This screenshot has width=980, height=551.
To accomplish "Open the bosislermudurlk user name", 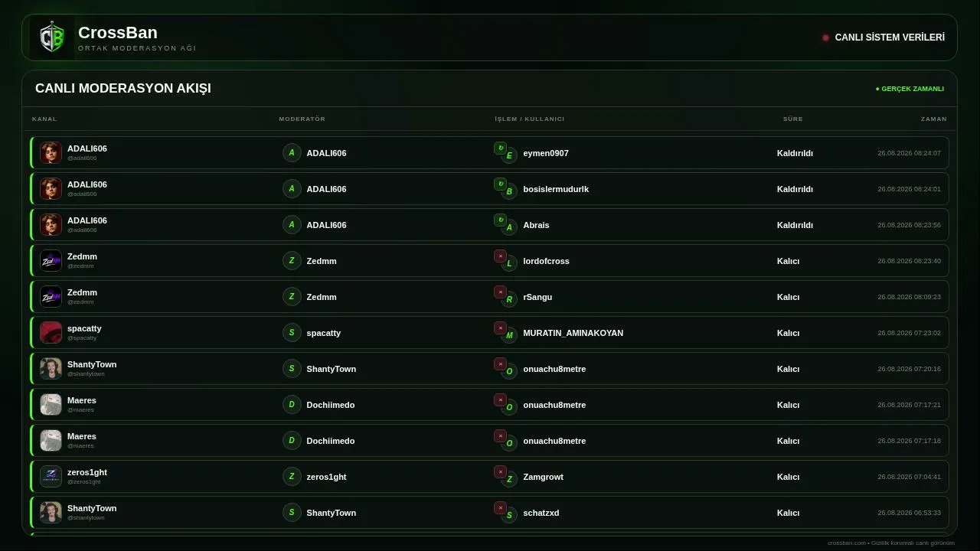I will coord(556,189).
